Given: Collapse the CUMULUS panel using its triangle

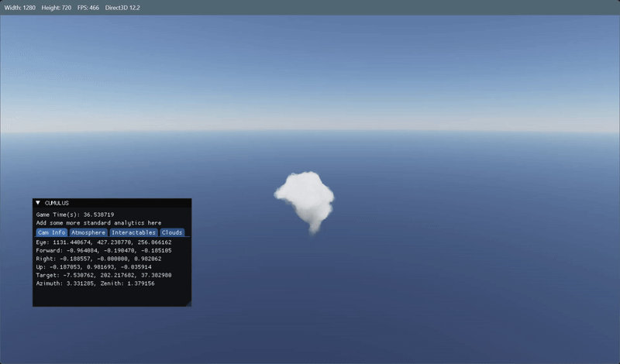Looking at the screenshot, I should point(38,203).
